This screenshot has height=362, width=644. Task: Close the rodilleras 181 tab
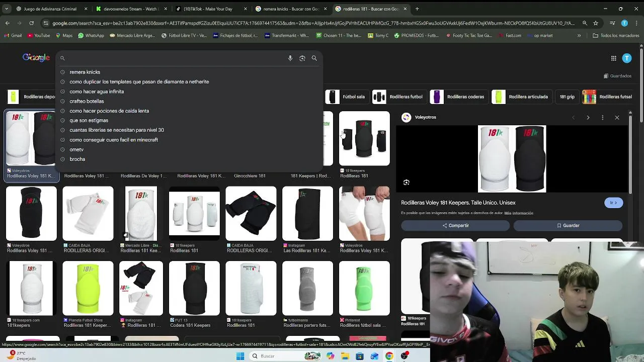click(x=405, y=9)
